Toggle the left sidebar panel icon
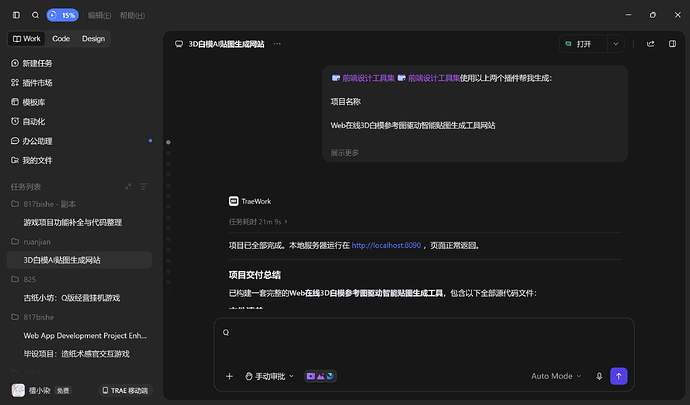Screen dimensions: 690x405 pos(16,15)
